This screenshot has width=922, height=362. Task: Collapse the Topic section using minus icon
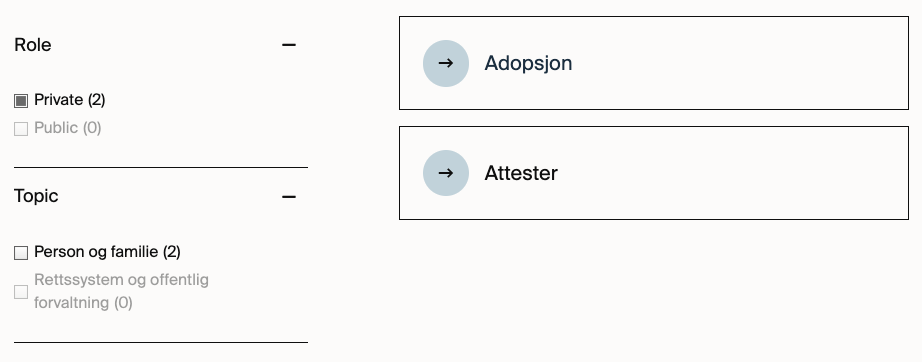(289, 196)
